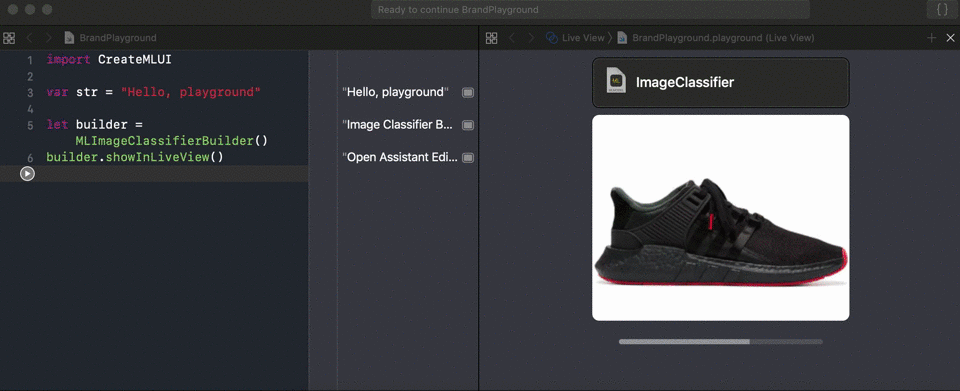This screenshot has height=391, width=960.
Task: Add a new assistant editor with plus
Action: pos(932,38)
